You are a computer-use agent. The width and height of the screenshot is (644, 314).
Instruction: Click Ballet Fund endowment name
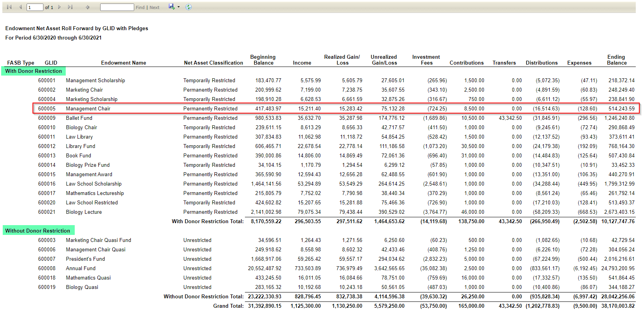(79, 118)
